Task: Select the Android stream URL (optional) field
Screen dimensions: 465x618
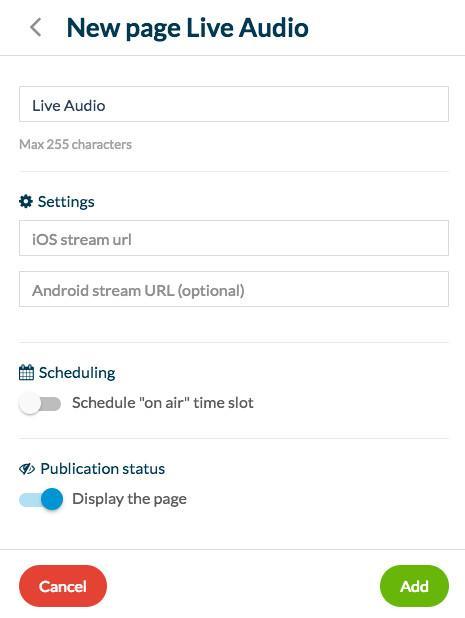Action: point(234,289)
